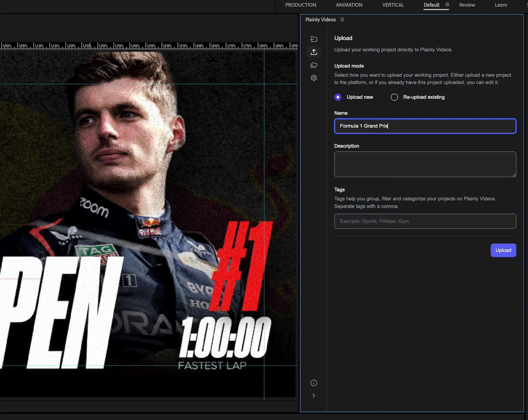Viewport: 528px width, 420px height.
Task: Open the Learn workspace tab
Action: (501, 5)
